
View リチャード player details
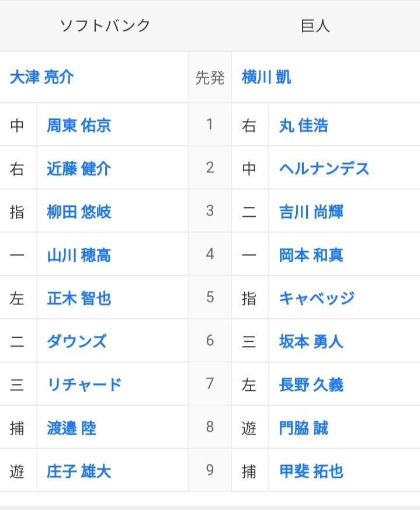84,385
